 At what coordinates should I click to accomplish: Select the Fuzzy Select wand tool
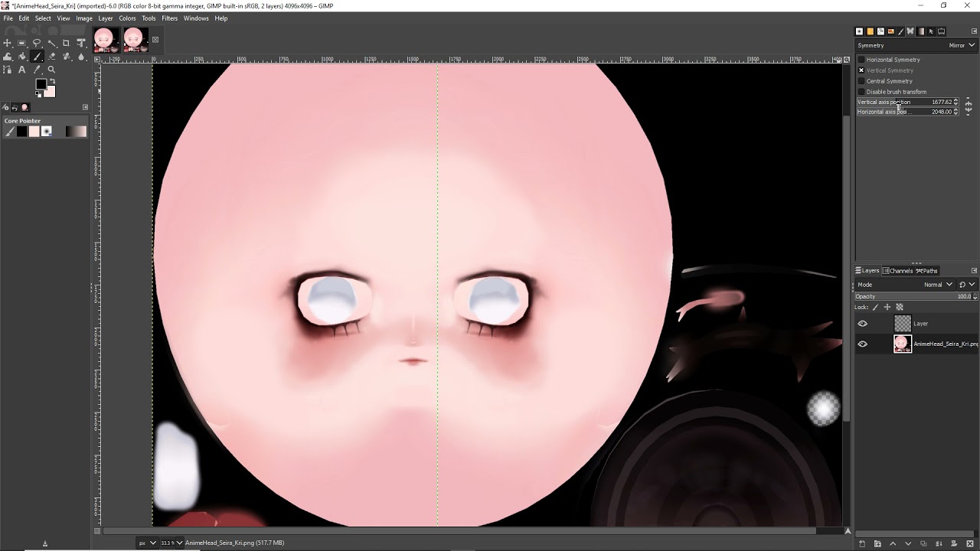click(x=51, y=43)
